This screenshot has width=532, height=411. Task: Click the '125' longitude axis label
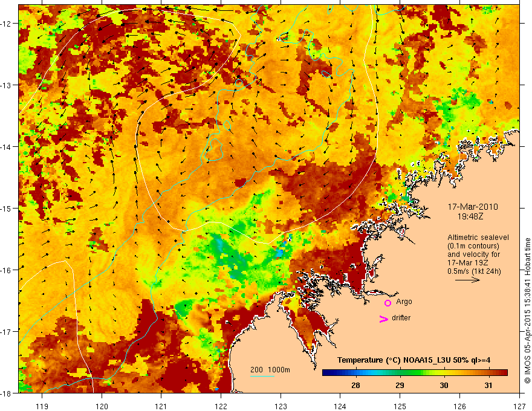pyautogui.click(x=400, y=406)
